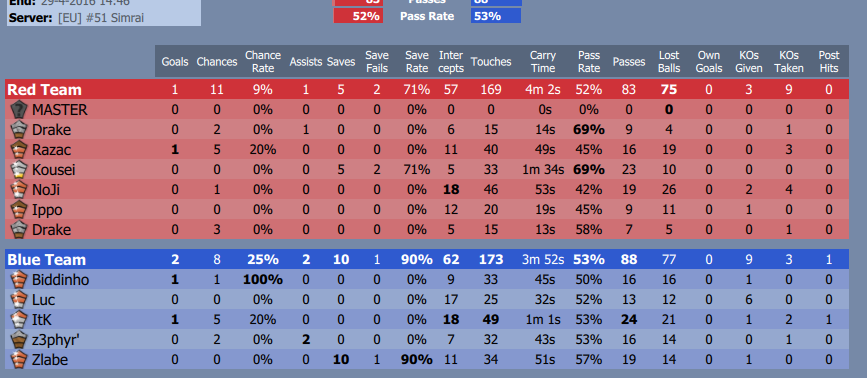This screenshot has height=378, width=867.
Task: Click the rank icon beside ItK
Action: [x=19, y=319]
